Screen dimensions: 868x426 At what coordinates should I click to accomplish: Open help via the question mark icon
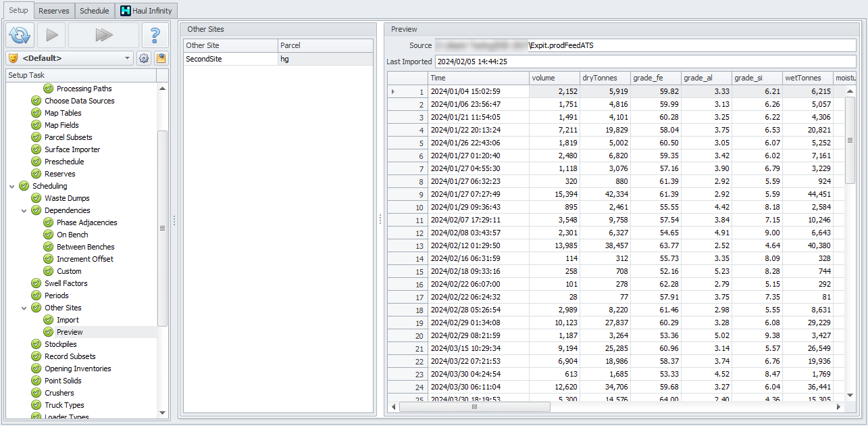pos(155,35)
